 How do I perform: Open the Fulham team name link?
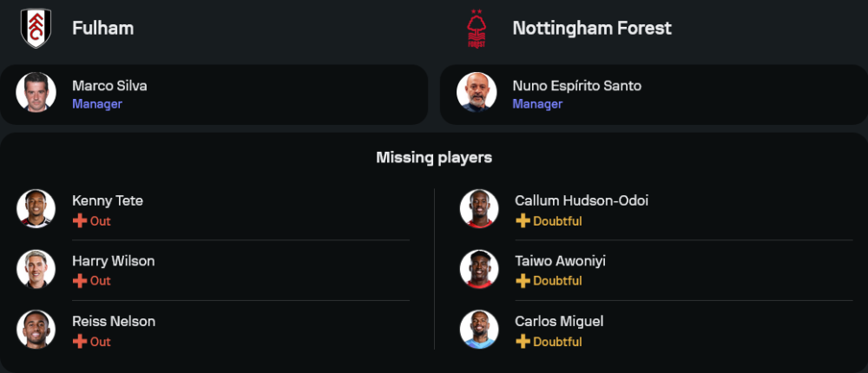tap(102, 28)
